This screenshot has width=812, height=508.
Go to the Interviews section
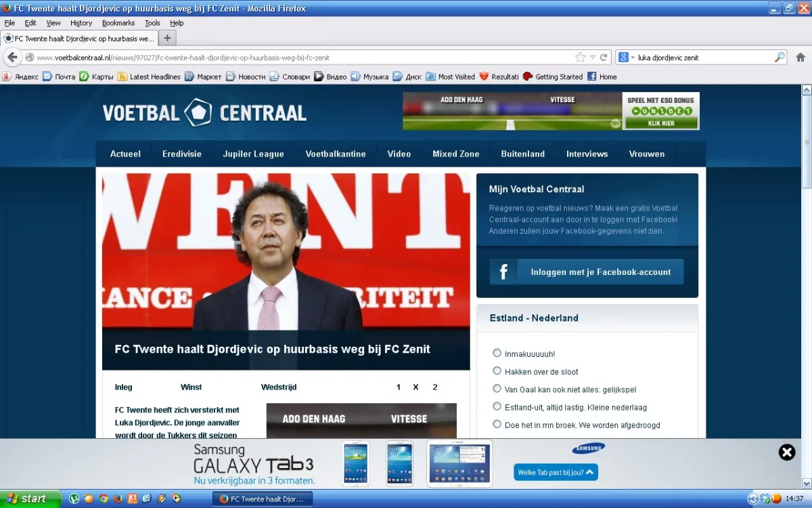tap(587, 154)
